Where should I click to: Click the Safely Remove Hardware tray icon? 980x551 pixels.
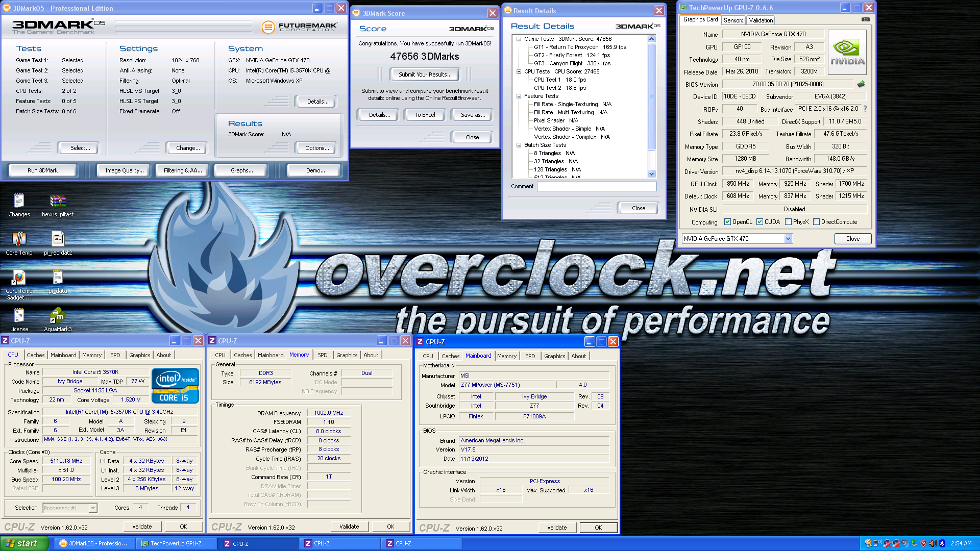(914, 543)
